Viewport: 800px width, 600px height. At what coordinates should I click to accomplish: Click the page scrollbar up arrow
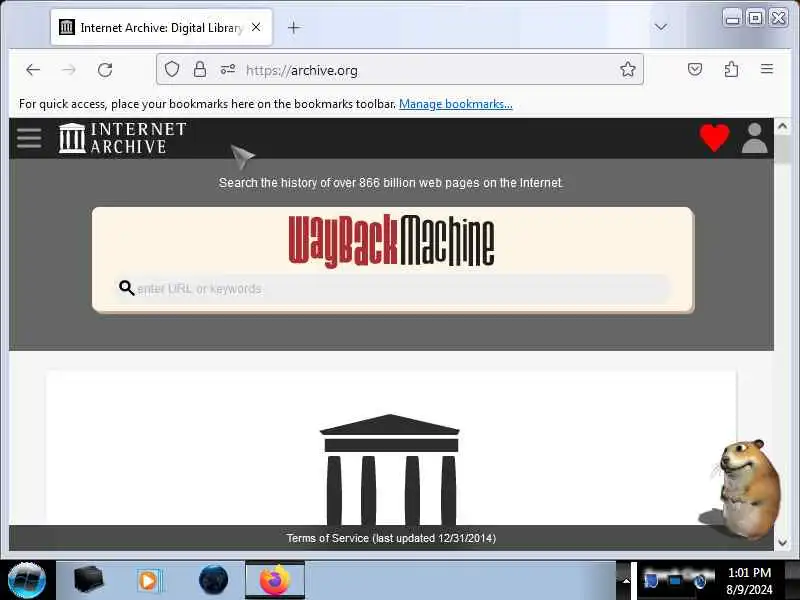pos(783,127)
